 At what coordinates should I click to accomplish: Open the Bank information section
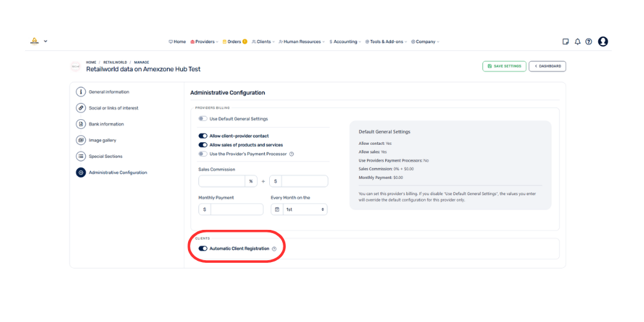point(106,124)
